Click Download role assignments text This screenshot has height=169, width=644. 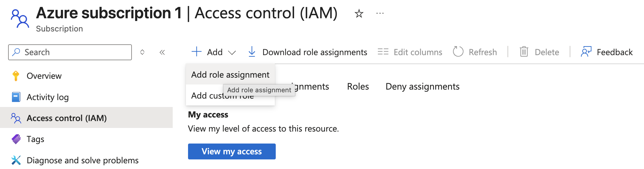[x=315, y=52]
